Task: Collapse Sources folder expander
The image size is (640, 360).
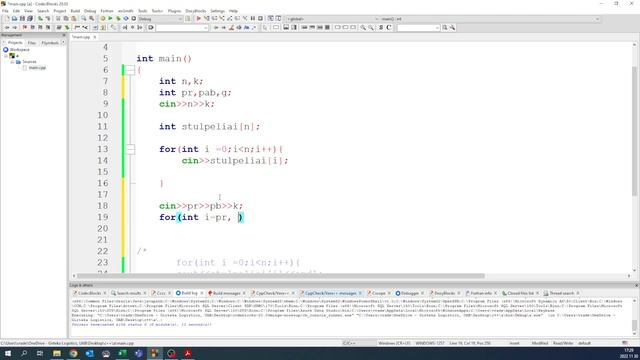Action: 12,62
